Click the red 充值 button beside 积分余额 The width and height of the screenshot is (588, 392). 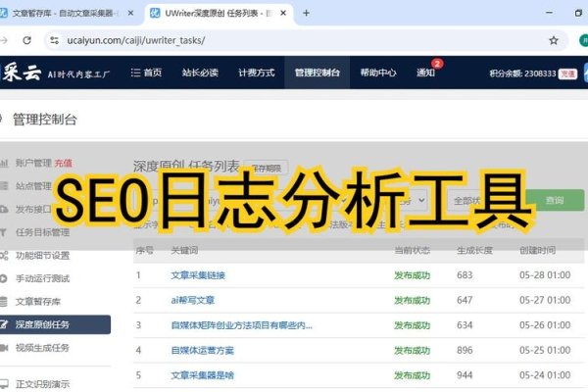(567, 73)
